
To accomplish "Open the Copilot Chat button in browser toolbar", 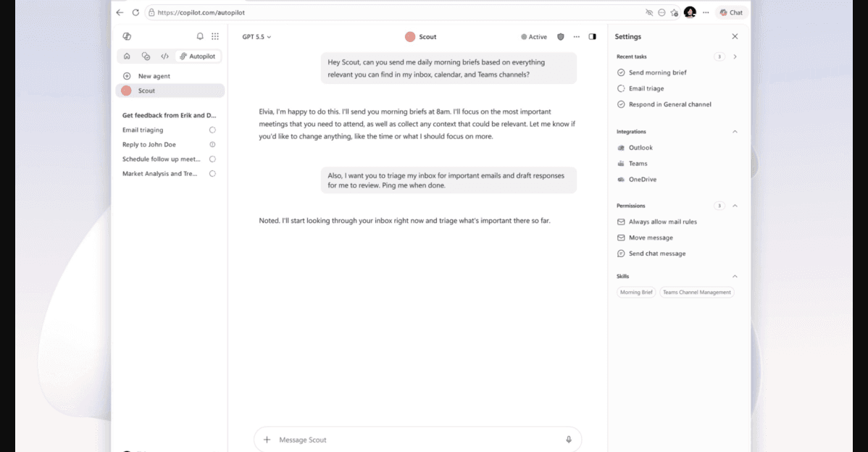I will click(731, 12).
